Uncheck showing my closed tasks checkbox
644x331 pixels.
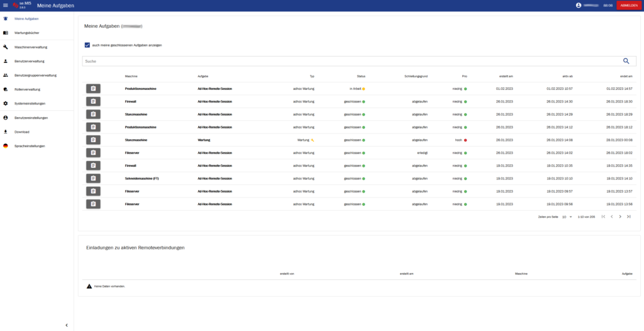coord(87,45)
